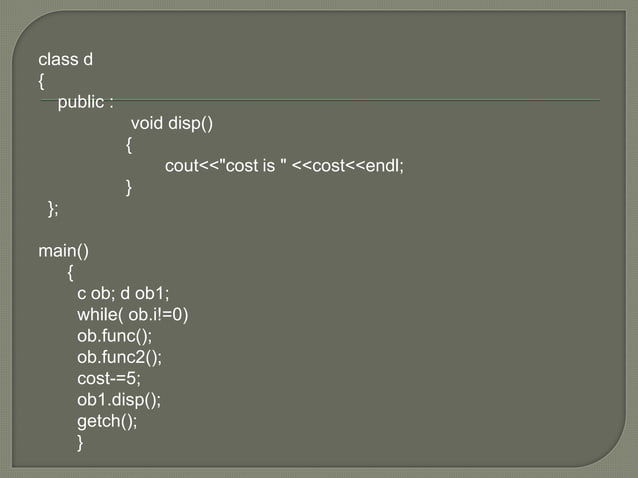Click the 'ob1.disp();' call line
Screen dimensions: 638x478
pos(118,399)
